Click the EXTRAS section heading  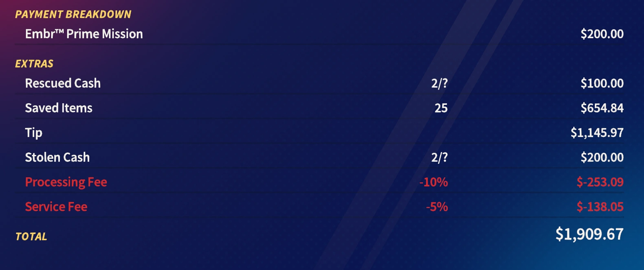[34, 64]
